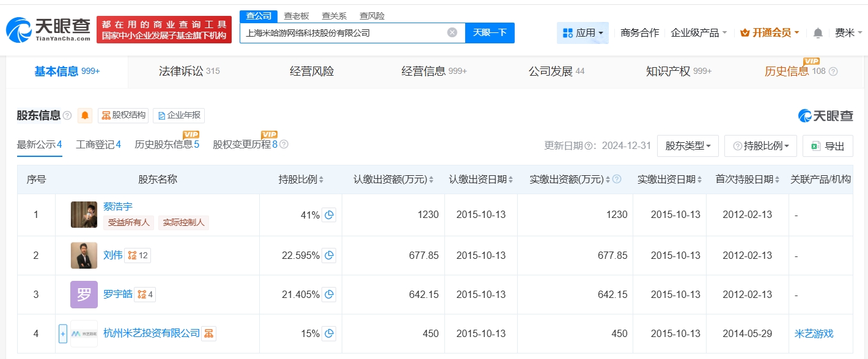This screenshot has width=868, height=359.
Task: Click the help icon beside 历史信息 108
Action: point(833,71)
